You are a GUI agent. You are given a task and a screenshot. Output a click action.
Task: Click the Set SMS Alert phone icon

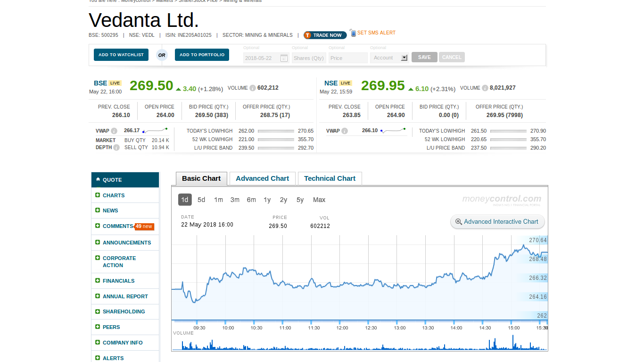click(x=353, y=33)
